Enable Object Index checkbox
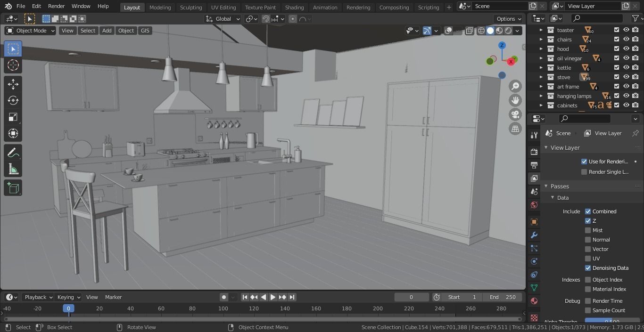 tap(588, 280)
